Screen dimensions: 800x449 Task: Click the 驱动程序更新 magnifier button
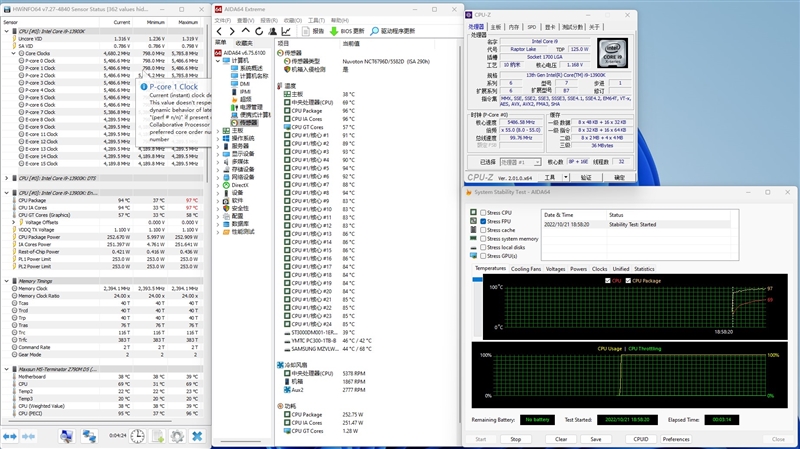tap(392, 31)
